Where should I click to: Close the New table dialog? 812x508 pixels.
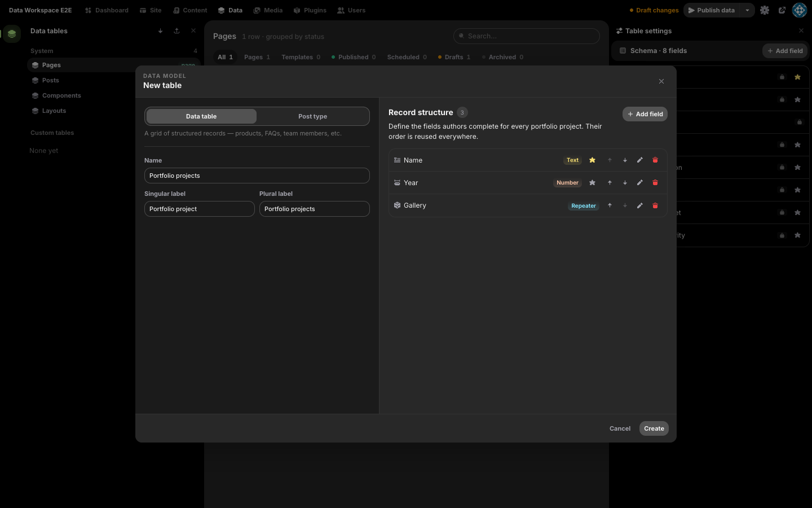coord(661,81)
